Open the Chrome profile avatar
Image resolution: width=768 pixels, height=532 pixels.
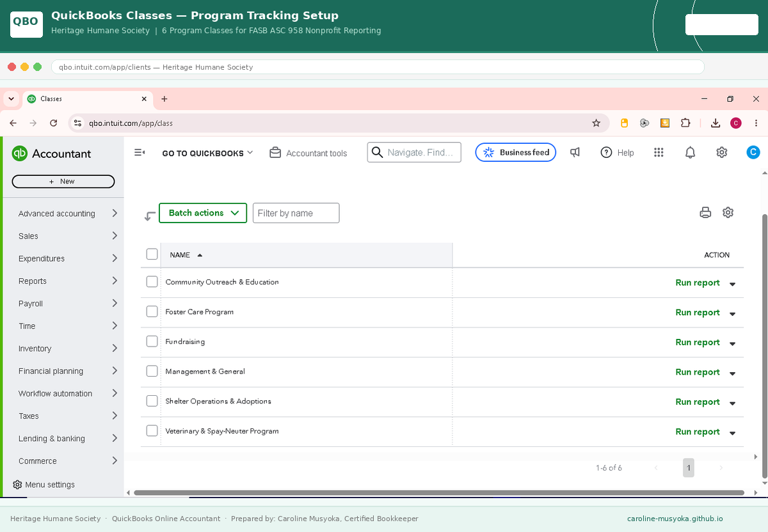tap(736, 123)
